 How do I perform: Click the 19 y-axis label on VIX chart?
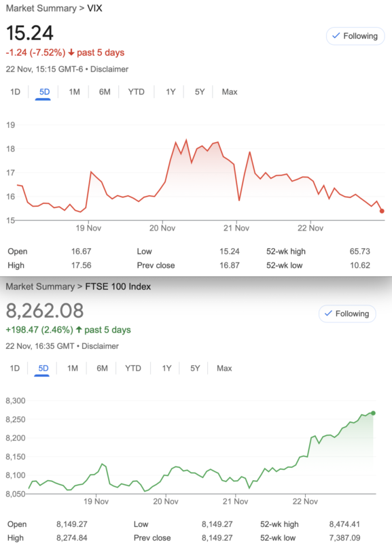(x=11, y=125)
